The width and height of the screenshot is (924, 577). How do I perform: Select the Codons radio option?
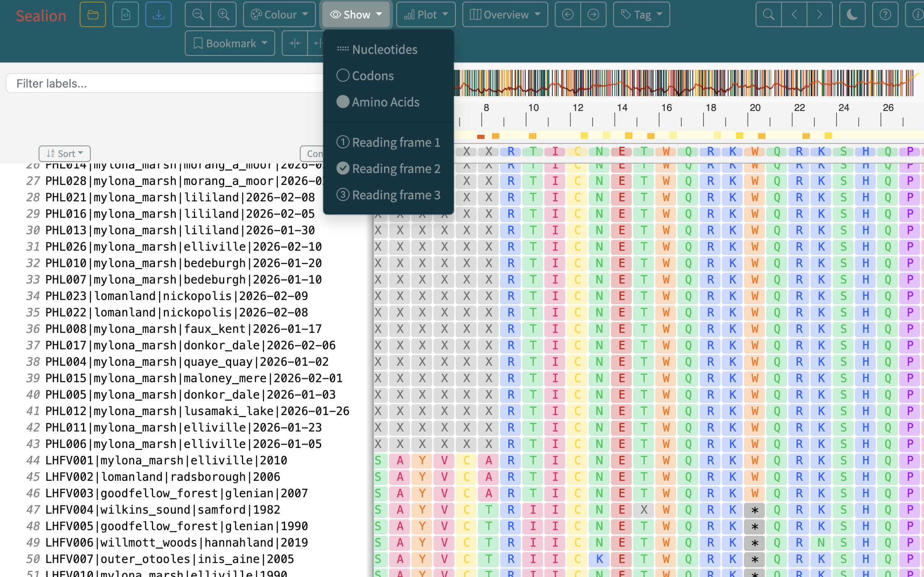pos(372,76)
